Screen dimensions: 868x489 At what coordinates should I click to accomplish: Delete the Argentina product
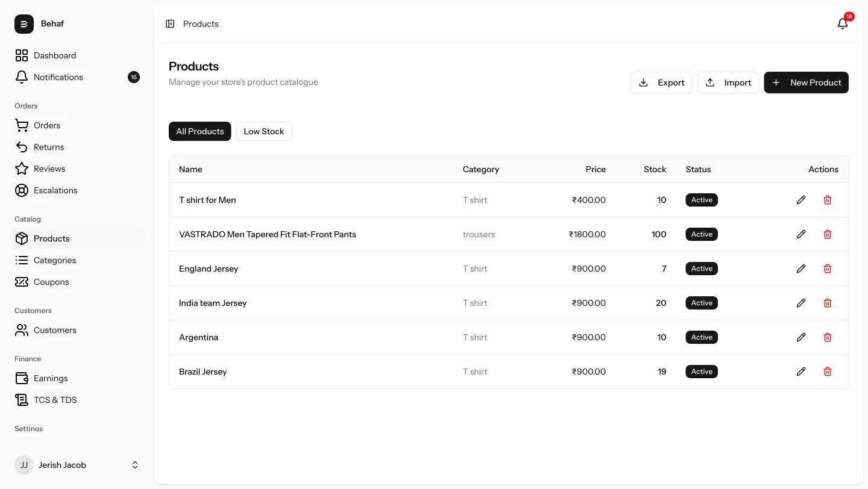(828, 337)
